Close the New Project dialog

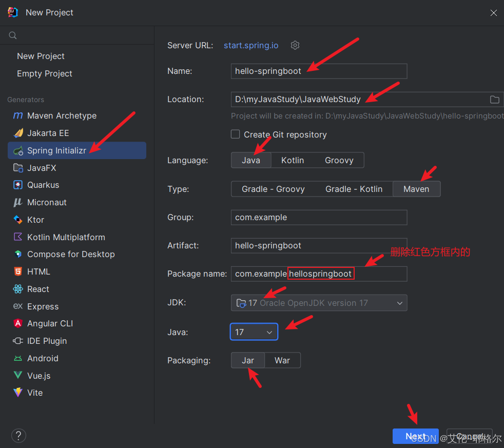point(493,13)
